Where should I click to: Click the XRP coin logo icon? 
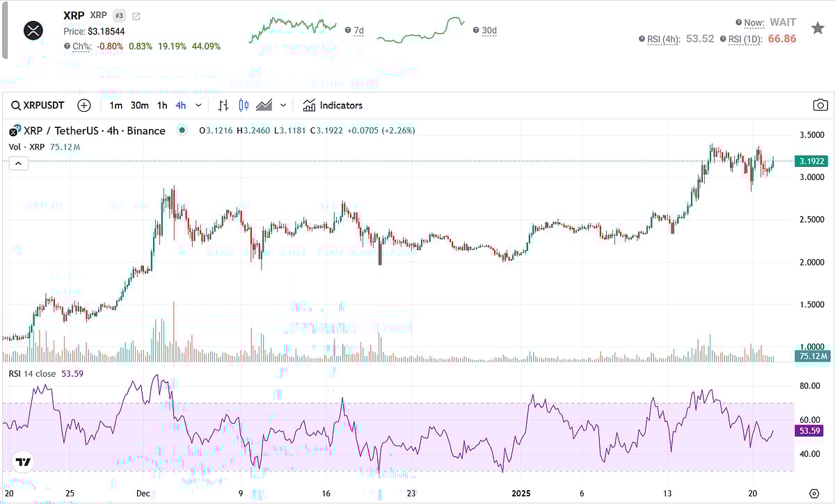coord(33,30)
